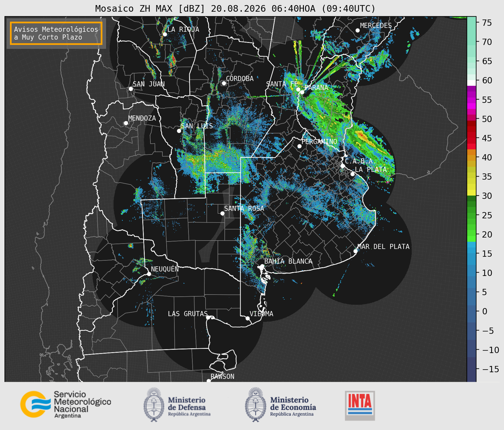Click the La Rioja city label

click(x=183, y=29)
